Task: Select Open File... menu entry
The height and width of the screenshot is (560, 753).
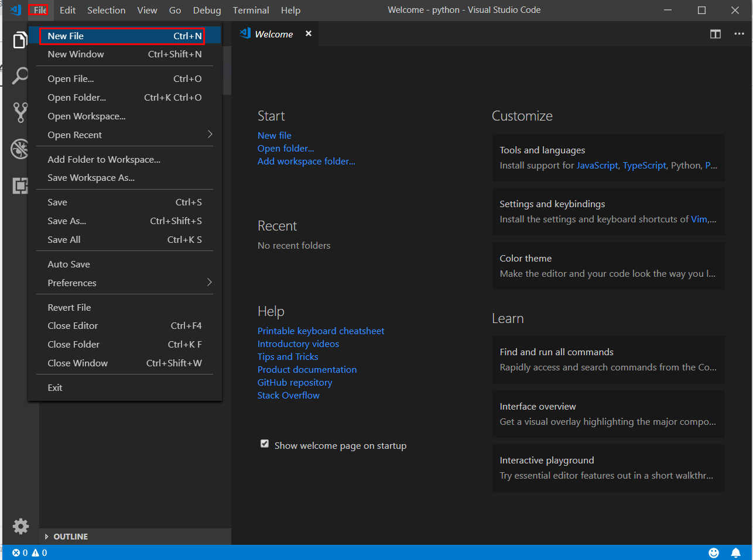Action: (125, 78)
